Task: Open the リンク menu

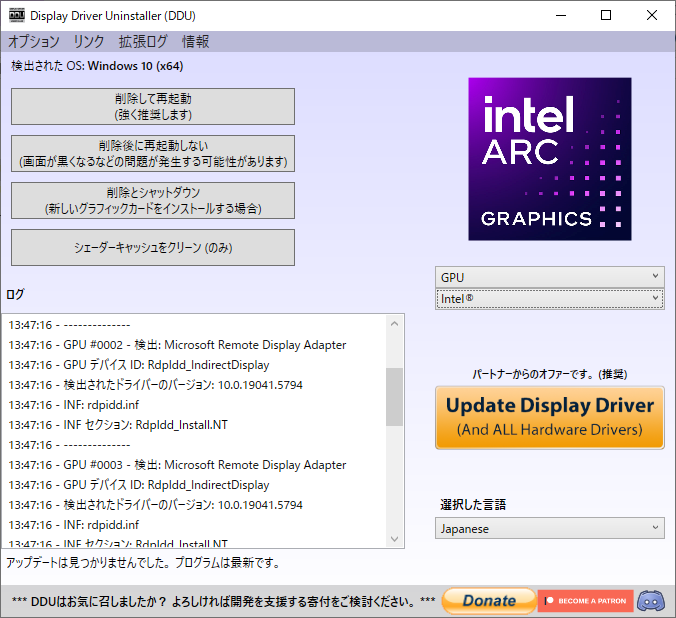Action: point(89,42)
